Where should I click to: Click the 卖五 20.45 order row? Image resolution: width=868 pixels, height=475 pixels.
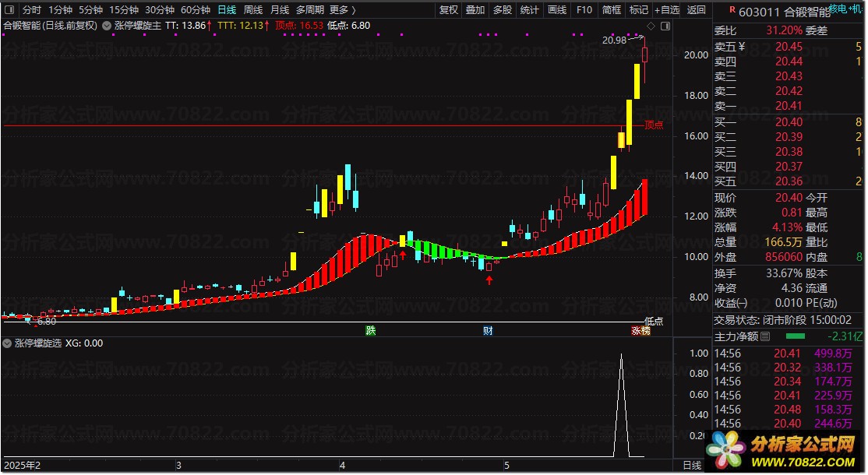pyautogui.click(x=789, y=47)
